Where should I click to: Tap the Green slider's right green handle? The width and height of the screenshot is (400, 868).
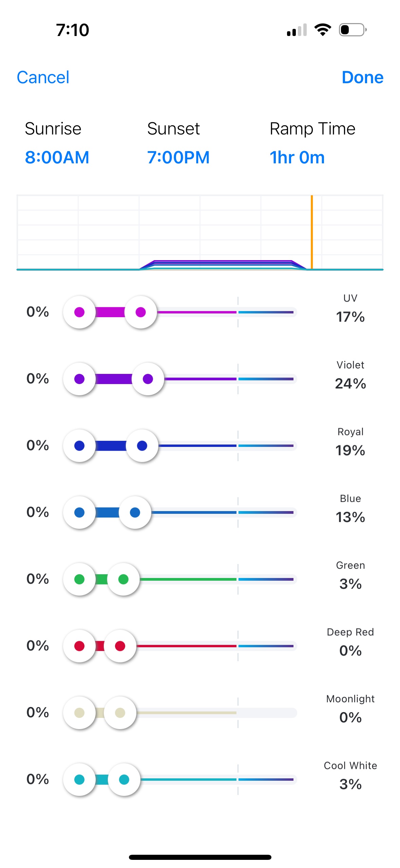(123, 579)
